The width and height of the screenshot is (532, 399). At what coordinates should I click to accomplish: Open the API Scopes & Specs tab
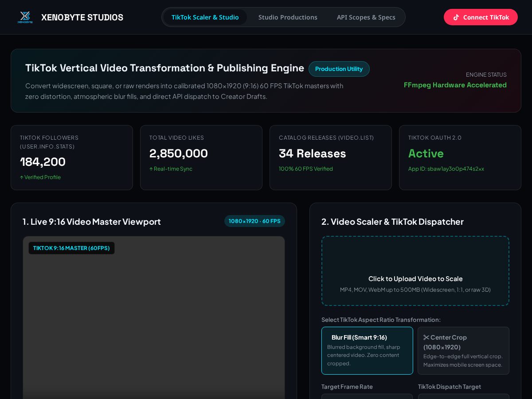click(366, 17)
